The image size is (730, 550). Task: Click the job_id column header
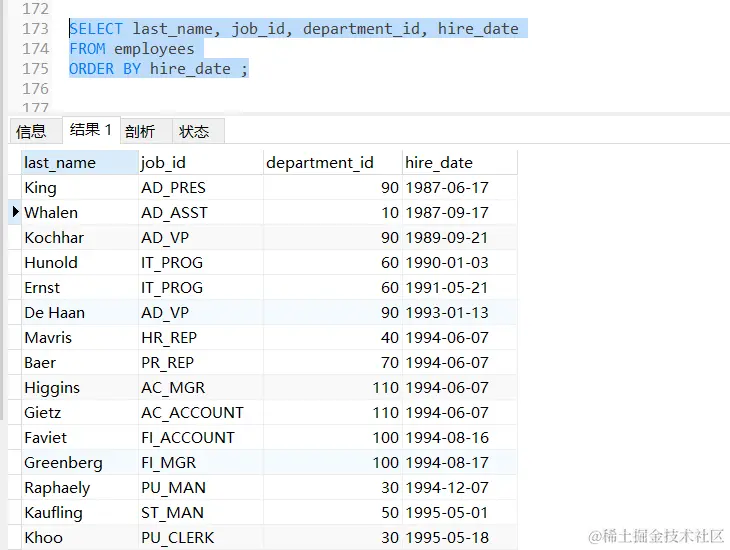(x=201, y=163)
